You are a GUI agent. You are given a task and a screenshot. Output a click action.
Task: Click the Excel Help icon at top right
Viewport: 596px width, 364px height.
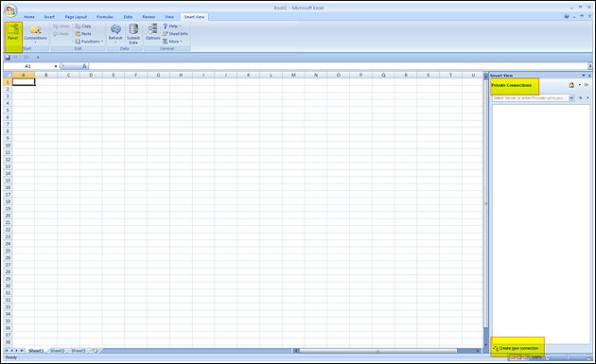[567, 17]
